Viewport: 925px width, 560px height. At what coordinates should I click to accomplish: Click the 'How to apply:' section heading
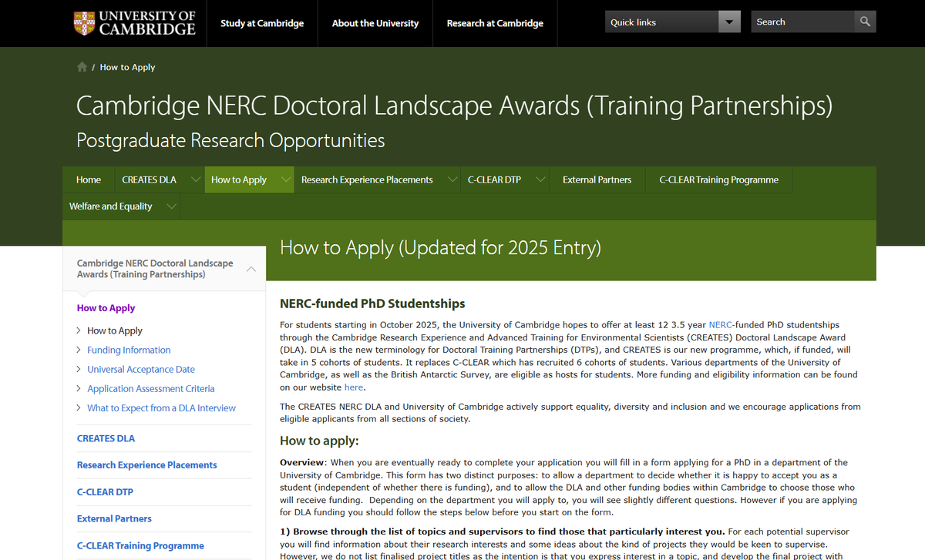pos(319,441)
